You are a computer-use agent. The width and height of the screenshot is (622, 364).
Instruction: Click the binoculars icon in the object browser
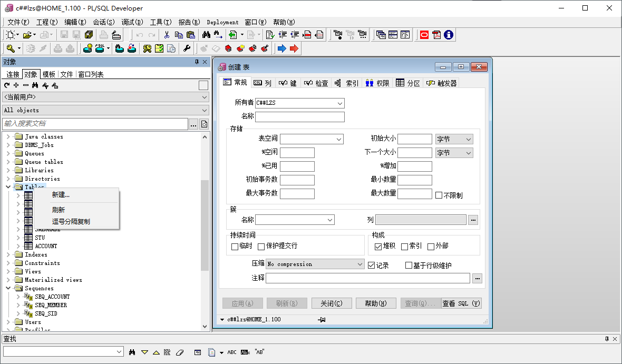(x=35, y=85)
